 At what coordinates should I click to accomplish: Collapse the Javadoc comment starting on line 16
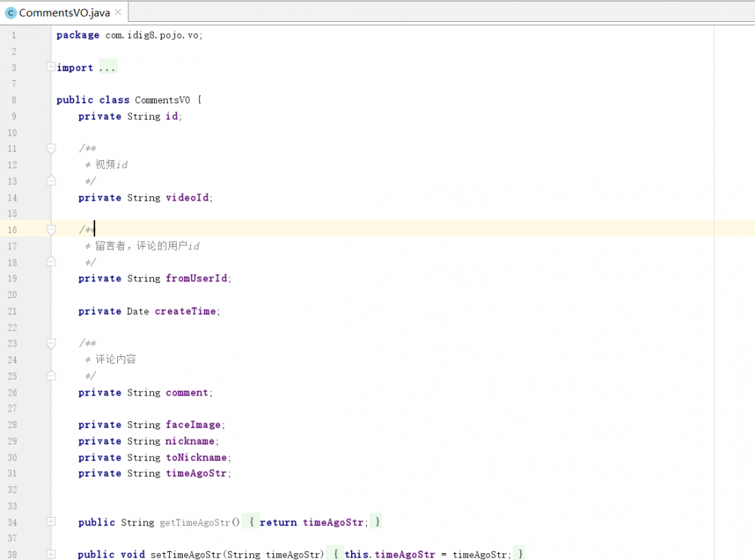pos(51,229)
